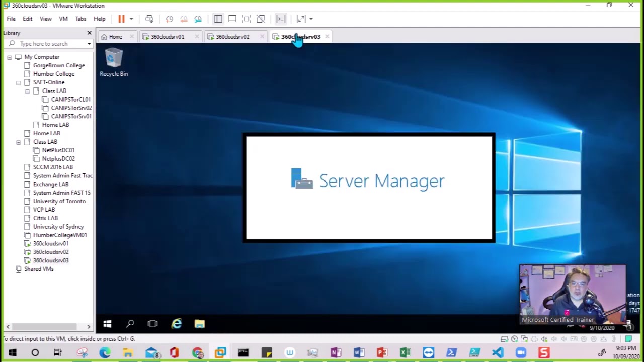Image resolution: width=644 pixels, height=362 pixels.
Task: Select Humber College in library
Action: (x=54, y=74)
